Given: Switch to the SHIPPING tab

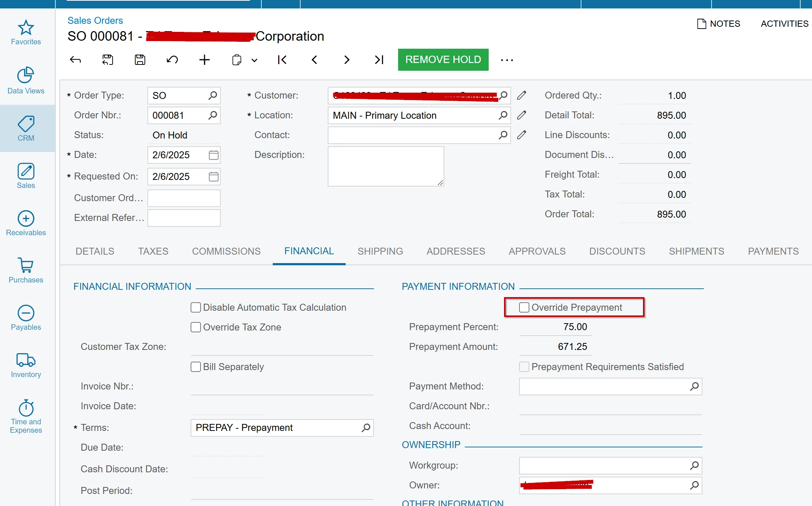Looking at the screenshot, I should coord(380,251).
